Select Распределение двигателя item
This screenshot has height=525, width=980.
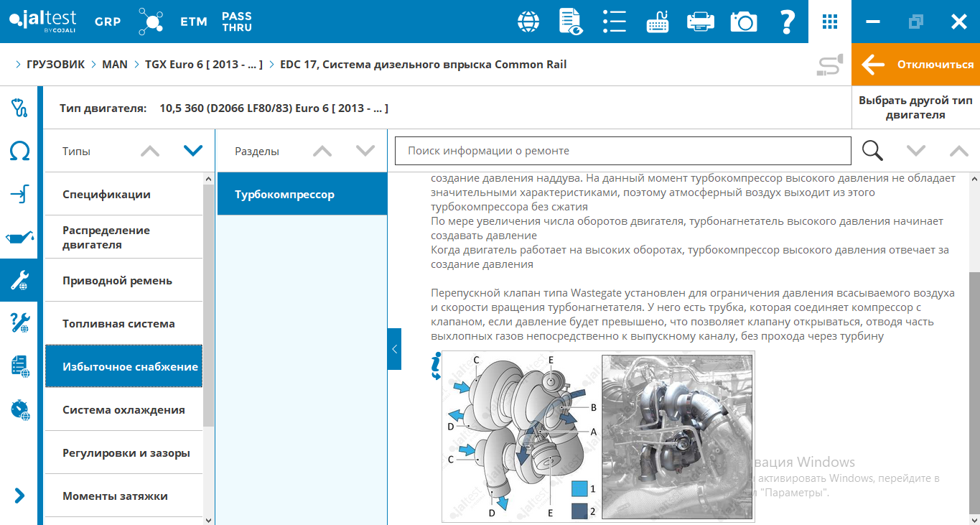123,237
